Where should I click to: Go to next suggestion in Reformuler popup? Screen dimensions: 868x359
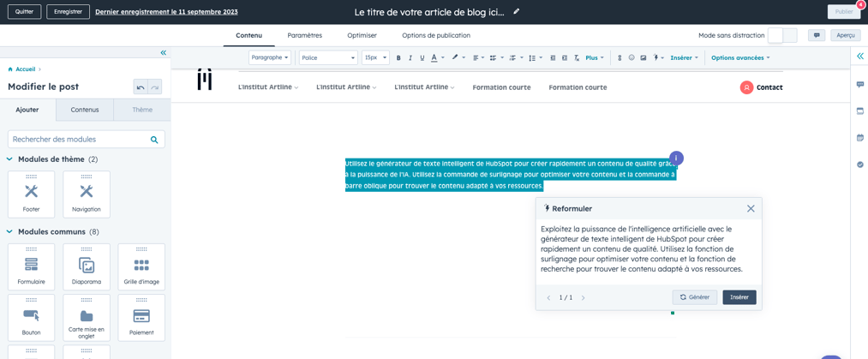[x=583, y=297]
